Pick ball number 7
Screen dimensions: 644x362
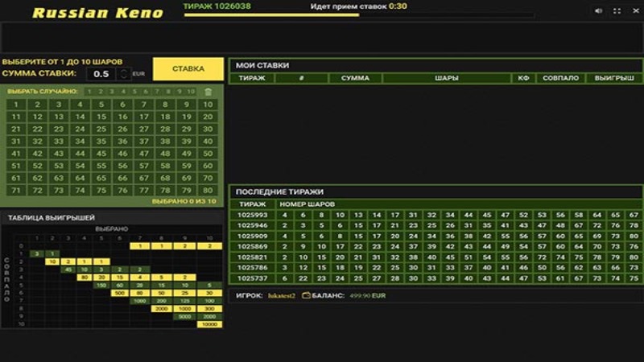pyautogui.click(x=144, y=105)
